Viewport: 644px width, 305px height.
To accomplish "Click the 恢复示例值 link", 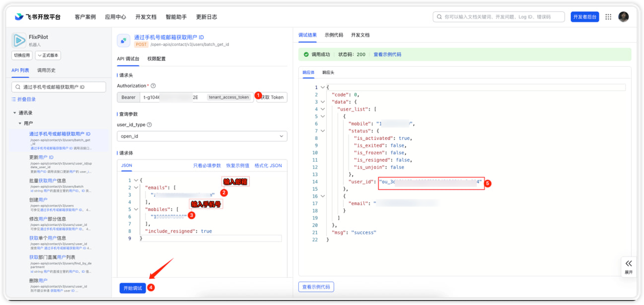I will point(238,165).
